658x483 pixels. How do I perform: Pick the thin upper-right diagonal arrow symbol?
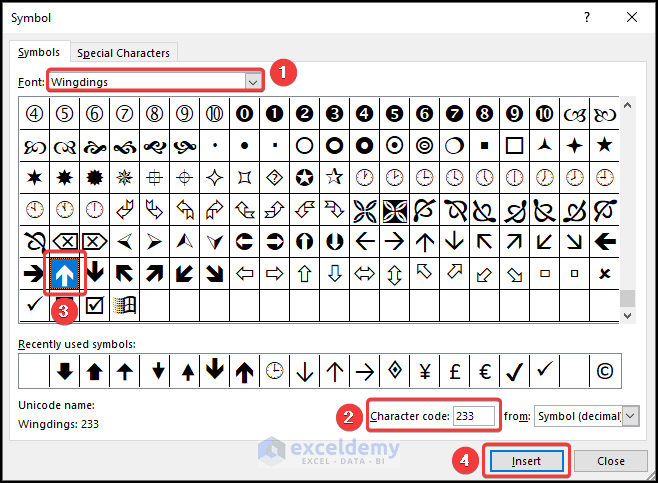[514, 242]
